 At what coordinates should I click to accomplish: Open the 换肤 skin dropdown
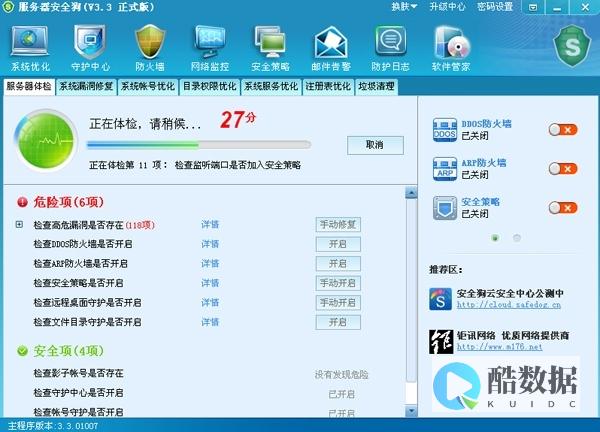coord(404,7)
